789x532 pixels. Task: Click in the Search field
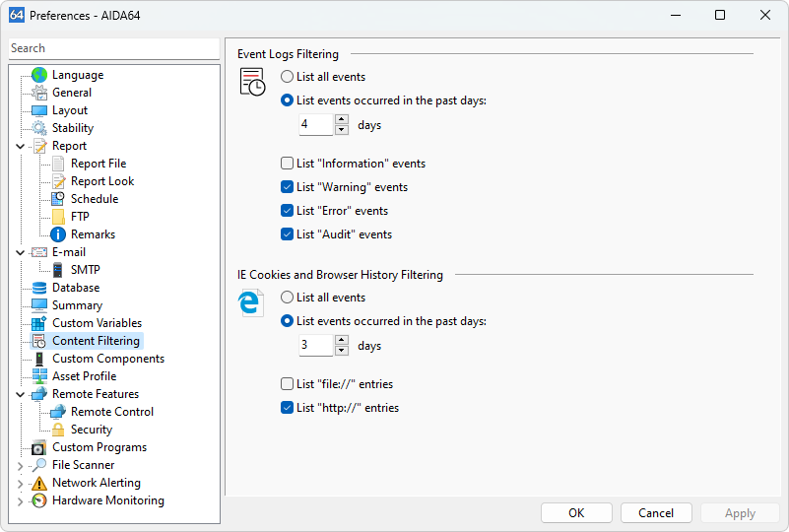click(x=114, y=48)
